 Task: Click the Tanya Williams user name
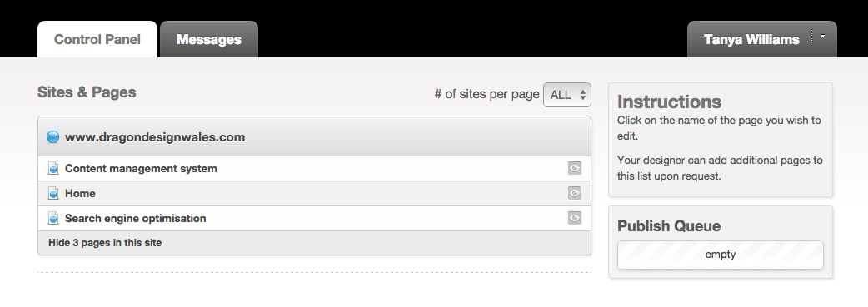(x=751, y=39)
